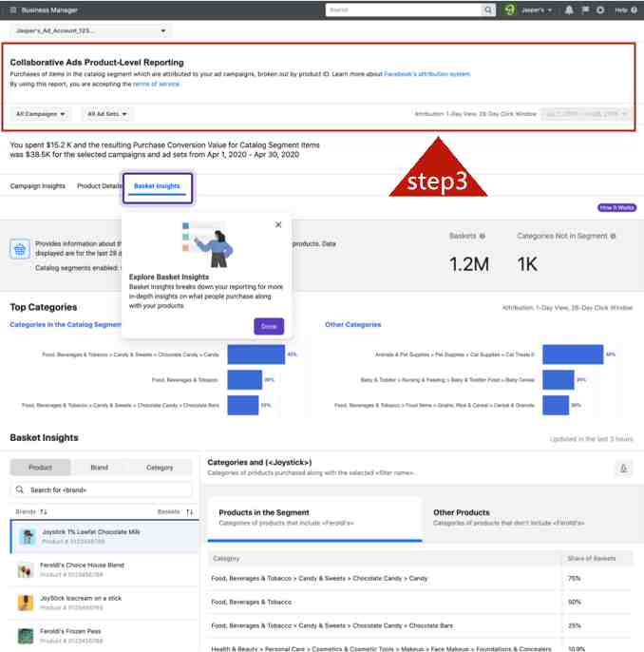Click Joystick 1% Lowfat Chocolate Milk thumbnail
Image resolution: width=644 pixels, height=652 pixels.
[28, 536]
